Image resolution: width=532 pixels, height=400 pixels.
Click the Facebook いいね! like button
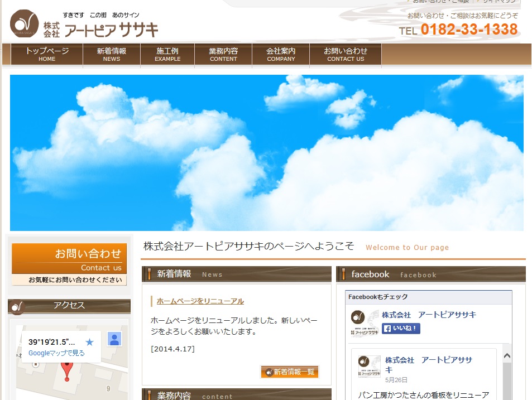coord(401,328)
